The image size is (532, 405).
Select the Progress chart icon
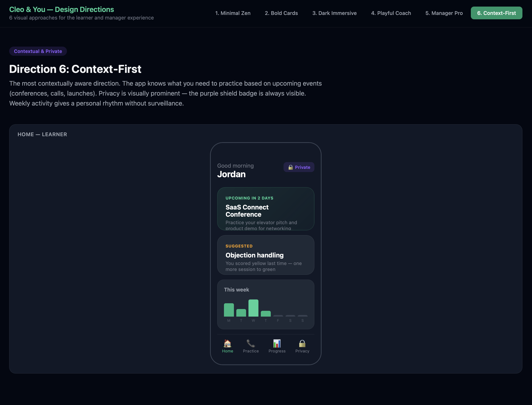(x=277, y=346)
